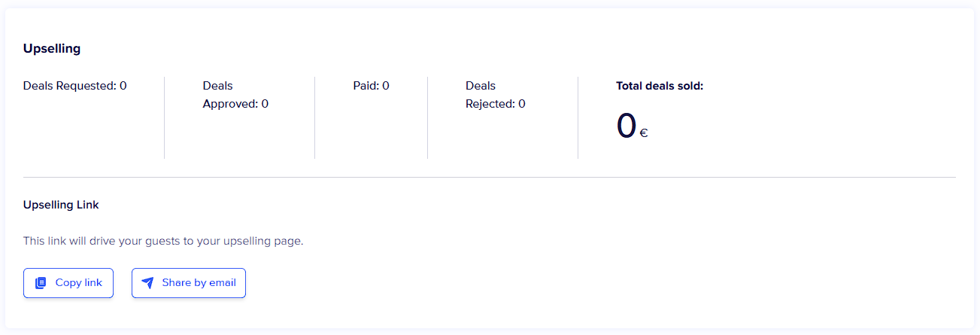Click the Paid statistic
Viewport: 980px width, 335px height.
[371, 86]
